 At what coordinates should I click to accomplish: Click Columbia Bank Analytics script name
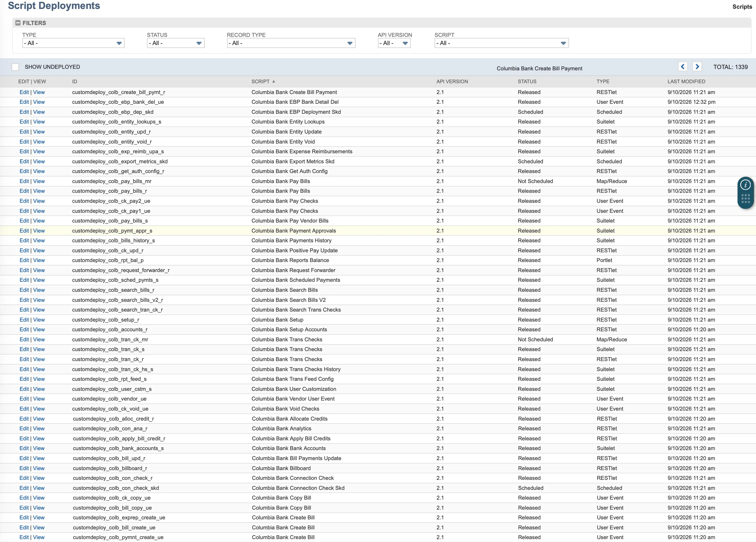[x=281, y=429]
